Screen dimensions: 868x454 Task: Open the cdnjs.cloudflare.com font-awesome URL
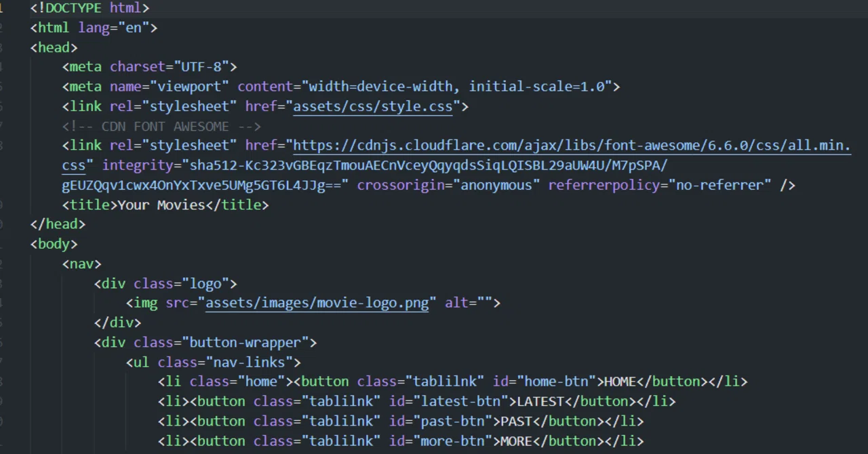[572, 146]
